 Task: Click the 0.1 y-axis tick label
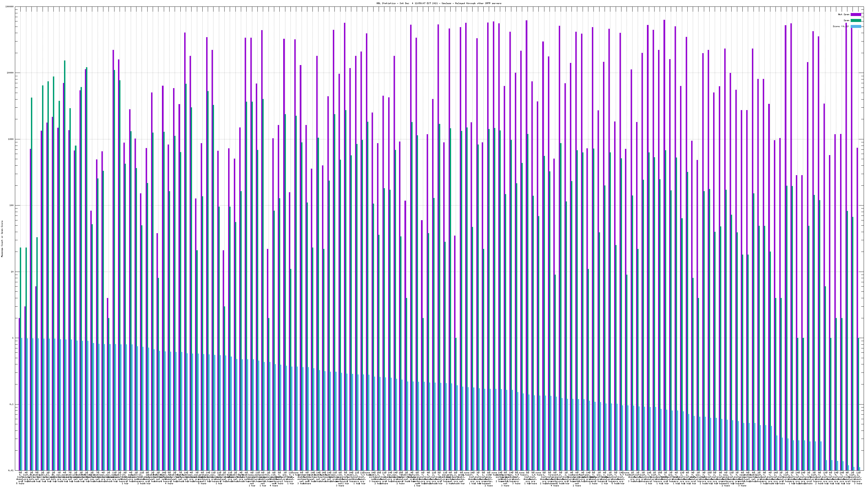[x=12, y=404]
